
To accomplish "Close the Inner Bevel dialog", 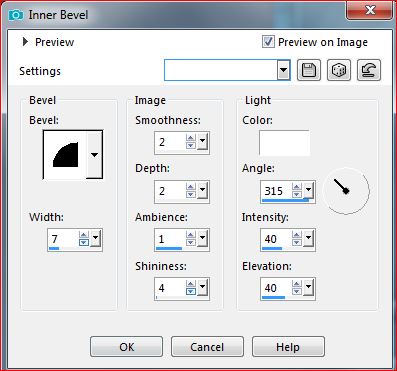I will (x=369, y=11).
